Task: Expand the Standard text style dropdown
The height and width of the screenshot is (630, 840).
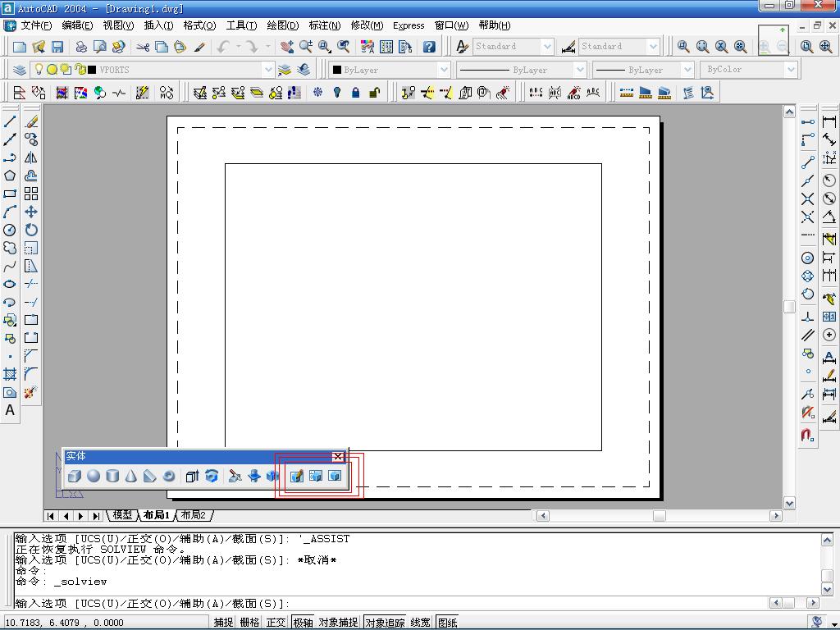Action: click(x=546, y=47)
